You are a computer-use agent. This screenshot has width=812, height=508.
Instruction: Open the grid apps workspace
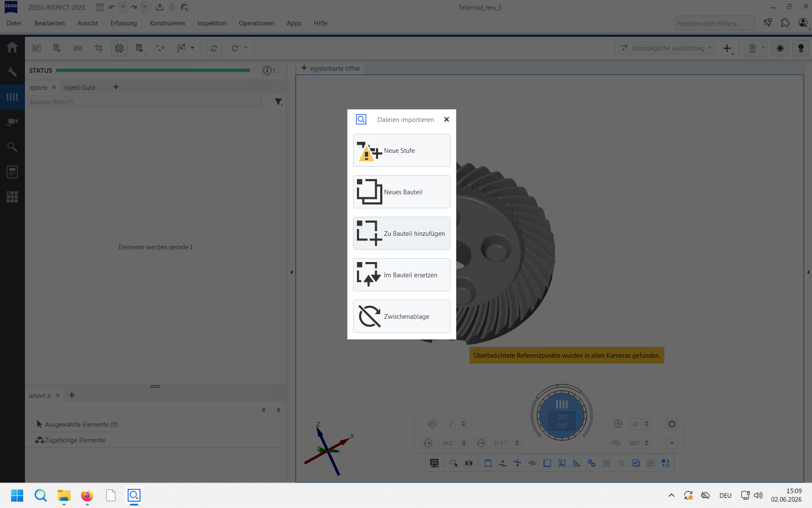click(12, 197)
